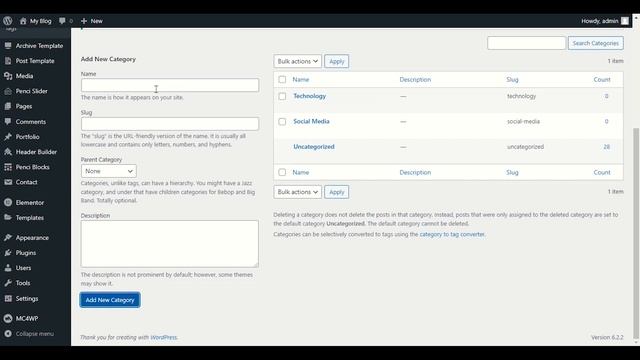Click the Howdy, admin account text
Image resolution: width=640 pixels, height=360 pixels.
(600, 21)
